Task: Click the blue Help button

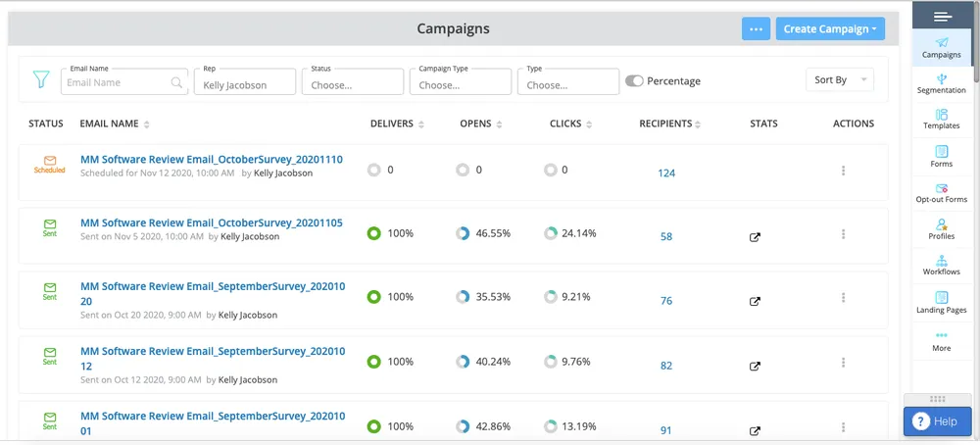Action: pos(936,421)
